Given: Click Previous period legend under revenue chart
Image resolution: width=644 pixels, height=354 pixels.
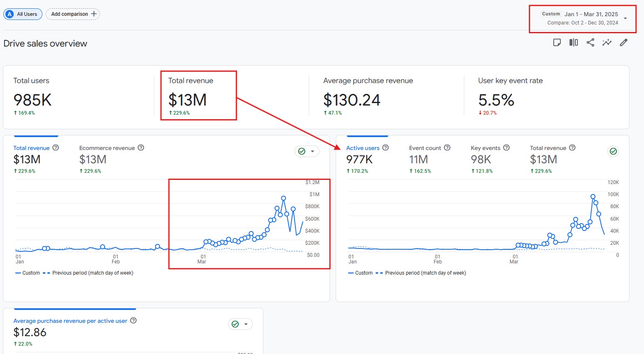Looking at the screenshot, I should [x=88, y=273].
